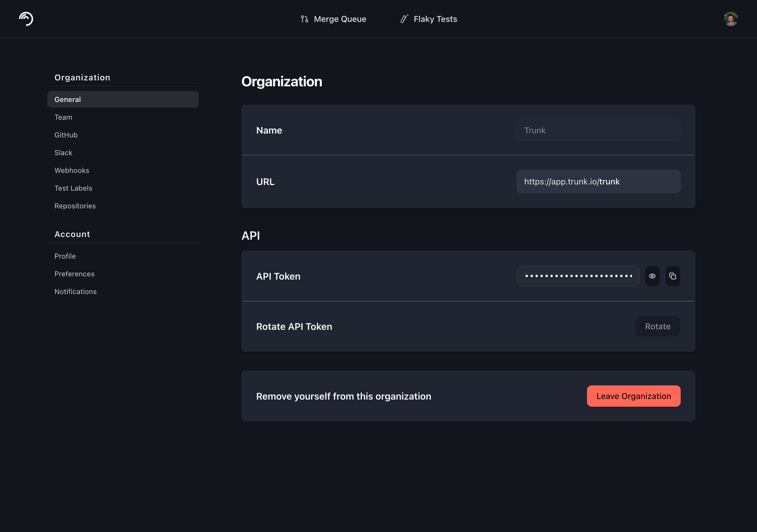
Task: Open the Team settings page
Action: [123, 117]
